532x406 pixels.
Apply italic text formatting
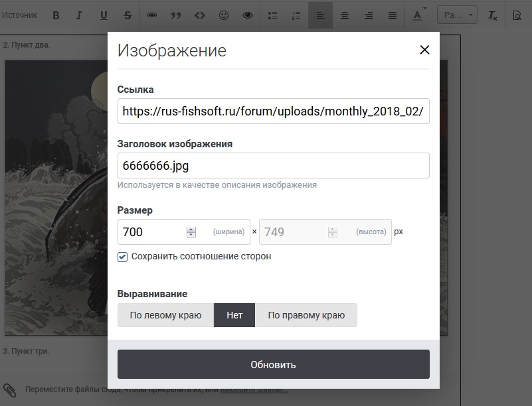pos(80,15)
